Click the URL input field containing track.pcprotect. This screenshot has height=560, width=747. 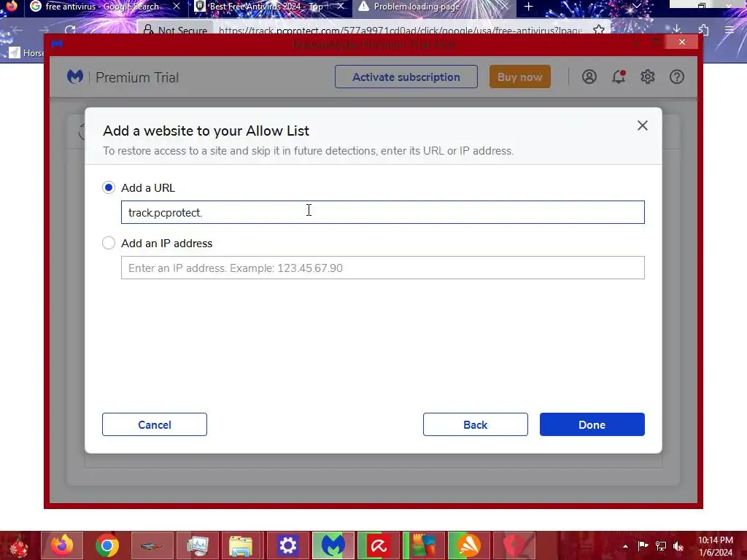click(382, 212)
